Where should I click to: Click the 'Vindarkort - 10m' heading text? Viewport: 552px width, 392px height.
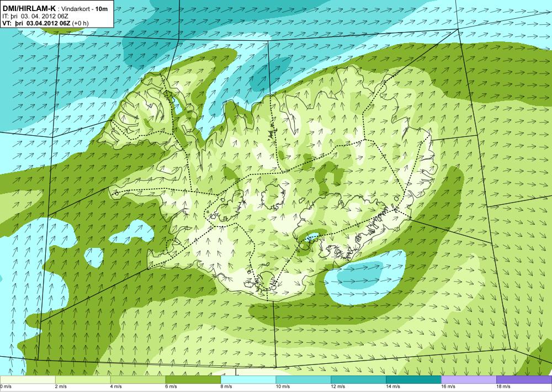84,9
